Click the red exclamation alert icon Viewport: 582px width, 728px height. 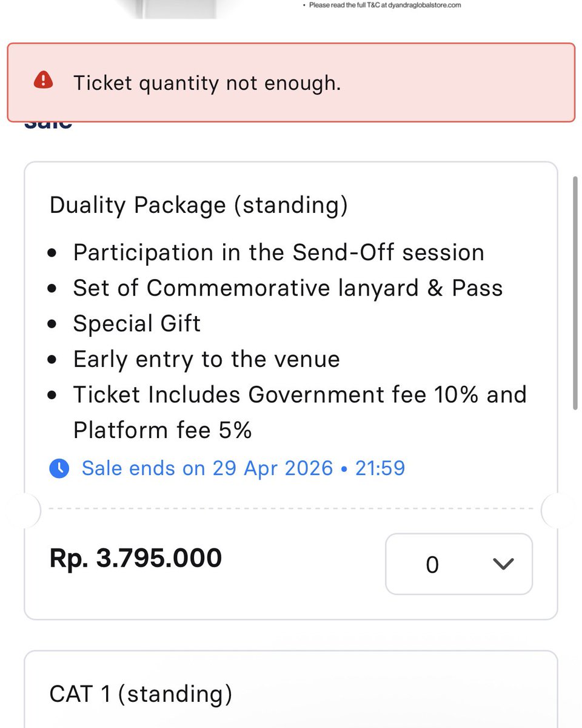[44, 80]
